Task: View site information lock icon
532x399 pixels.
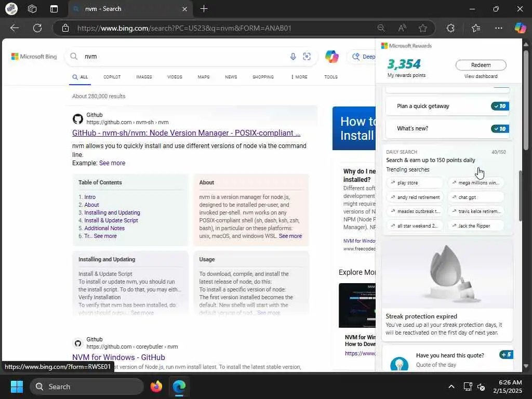Action: pos(65,28)
